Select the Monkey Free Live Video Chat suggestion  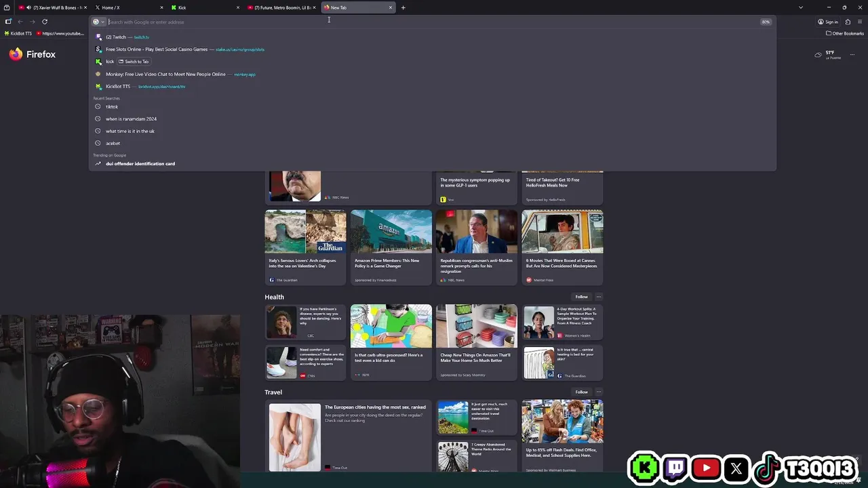433,74
